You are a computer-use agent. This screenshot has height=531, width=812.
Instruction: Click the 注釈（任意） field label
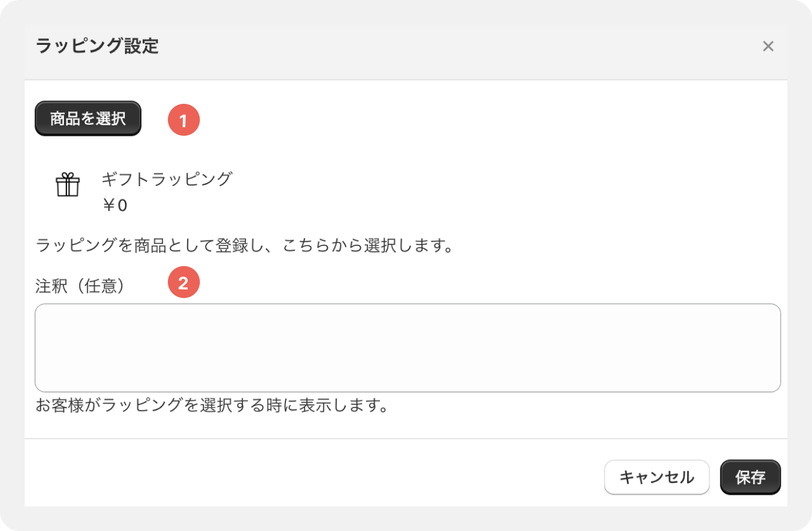[81, 286]
